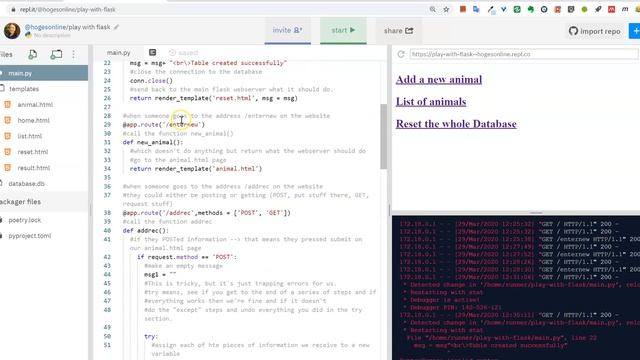
Task: Open the blue V browser extension
Action: [x=504, y=9]
